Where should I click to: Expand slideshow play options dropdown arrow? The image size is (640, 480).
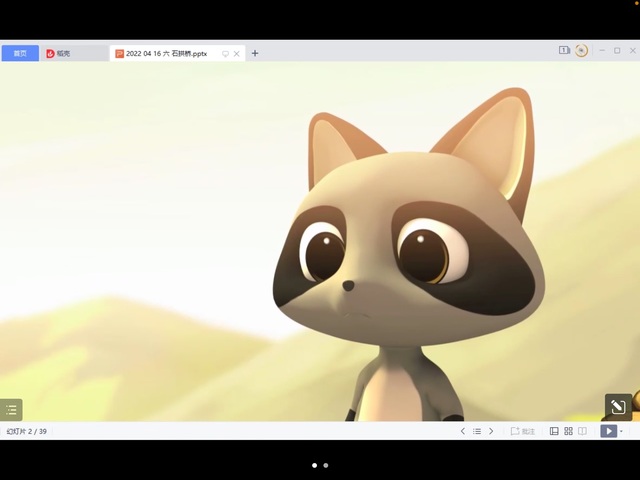click(621, 431)
